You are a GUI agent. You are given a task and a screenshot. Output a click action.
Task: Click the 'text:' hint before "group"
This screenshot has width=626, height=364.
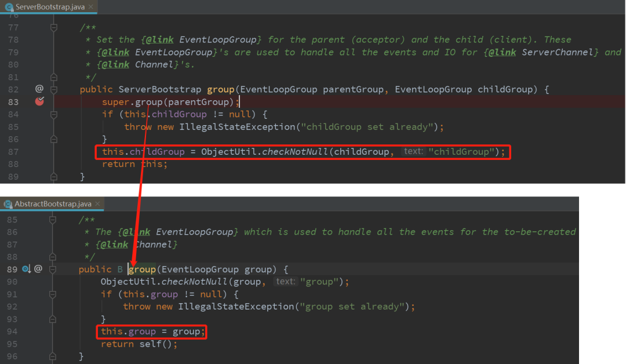[285, 281]
